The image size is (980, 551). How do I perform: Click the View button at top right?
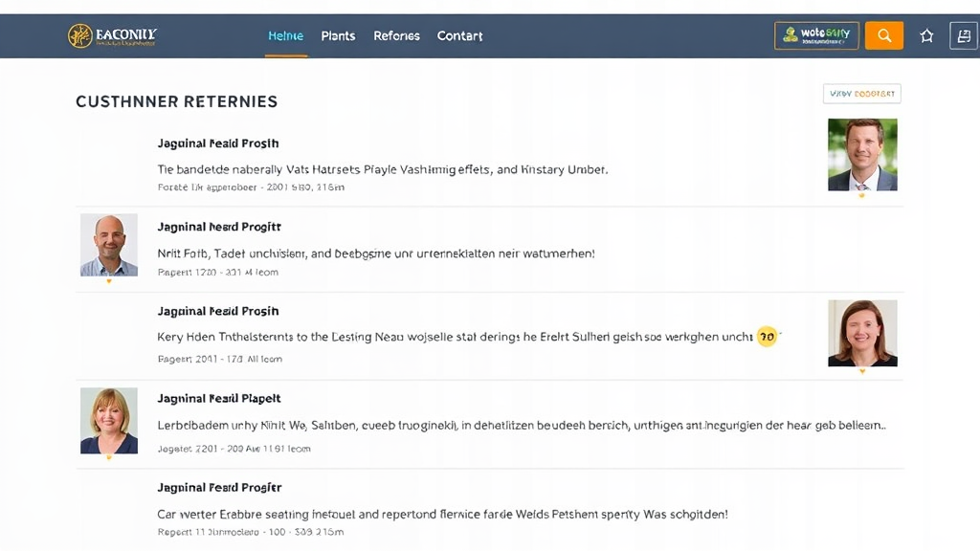pos(861,93)
